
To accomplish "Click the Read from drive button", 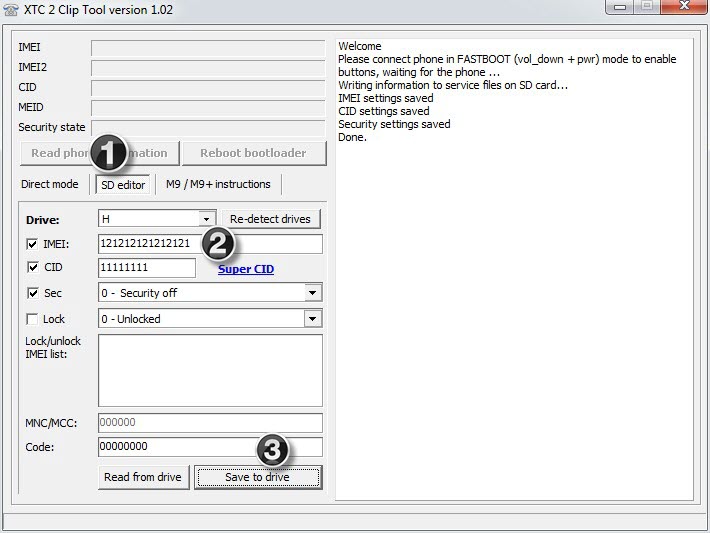I will (x=143, y=477).
